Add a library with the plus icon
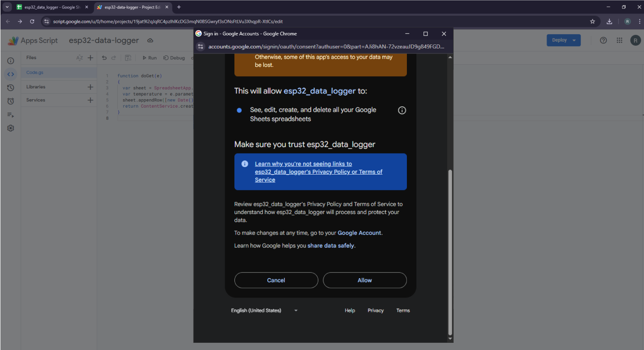The image size is (644, 350). pyautogui.click(x=90, y=87)
